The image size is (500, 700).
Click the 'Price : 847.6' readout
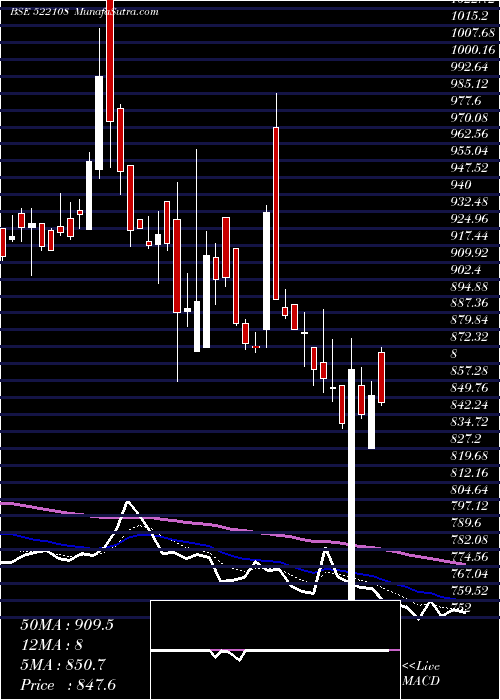[69, 685]
